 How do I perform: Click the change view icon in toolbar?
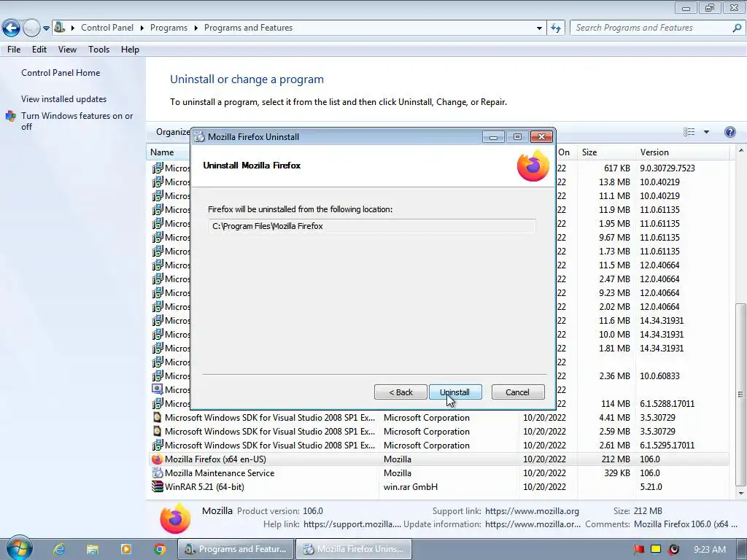689,132
